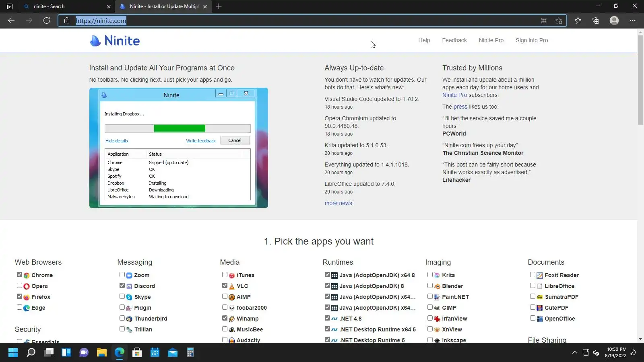Screen dimensions: 644x362
Task: Check the Edge checkbox
Action: pos(19,307)
